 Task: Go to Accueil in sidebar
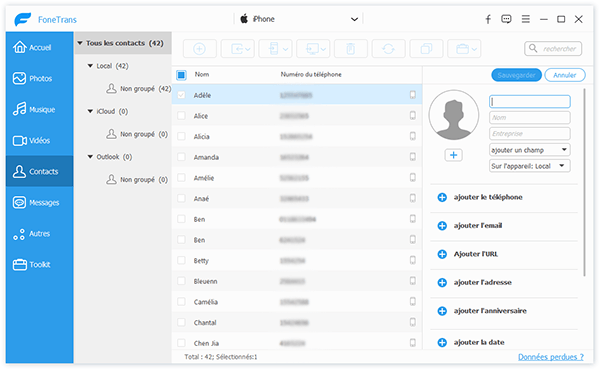39,47
